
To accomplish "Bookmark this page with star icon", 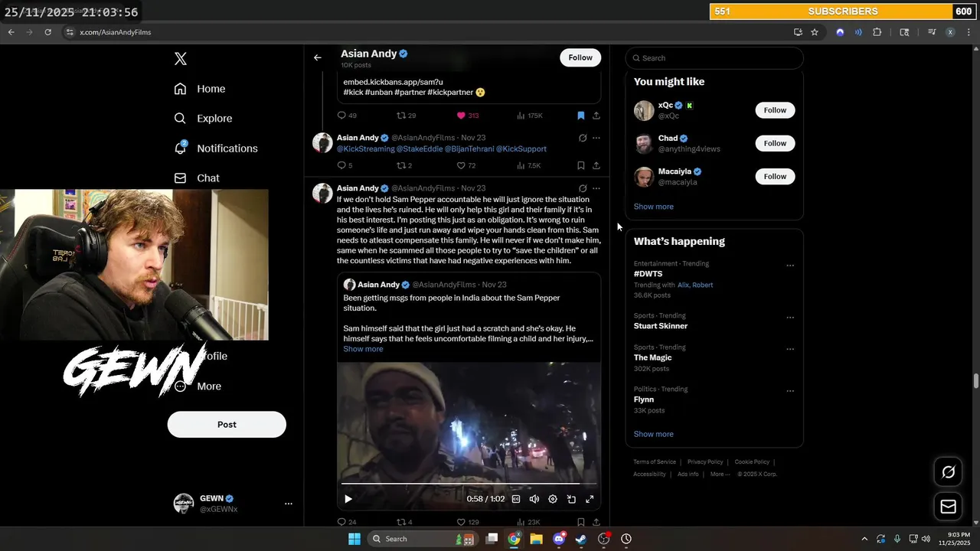I will coord(815,32).
